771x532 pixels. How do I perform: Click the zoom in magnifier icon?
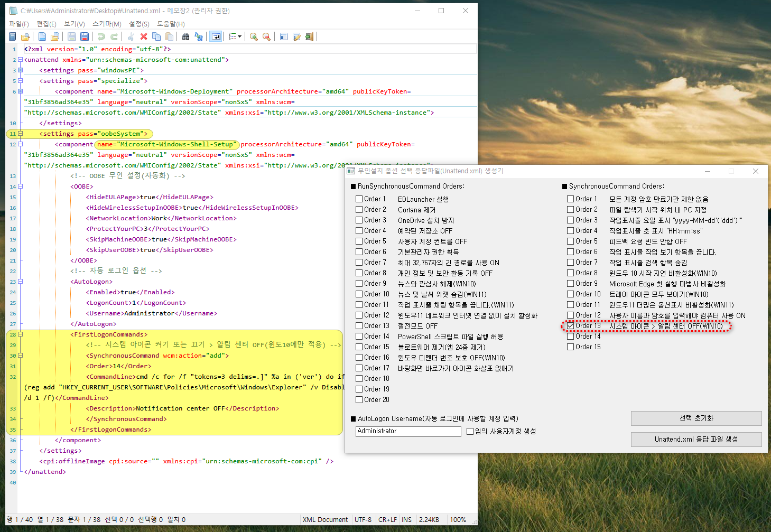(254, 36)
